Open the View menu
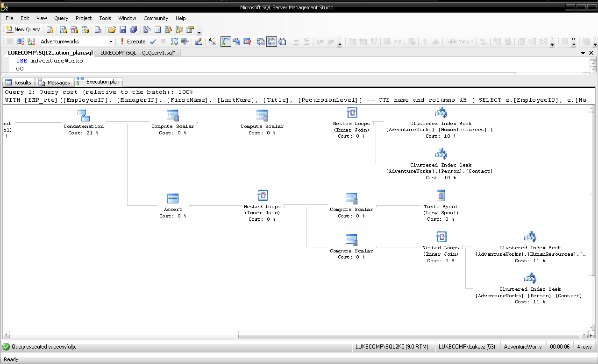 (42, 18)
